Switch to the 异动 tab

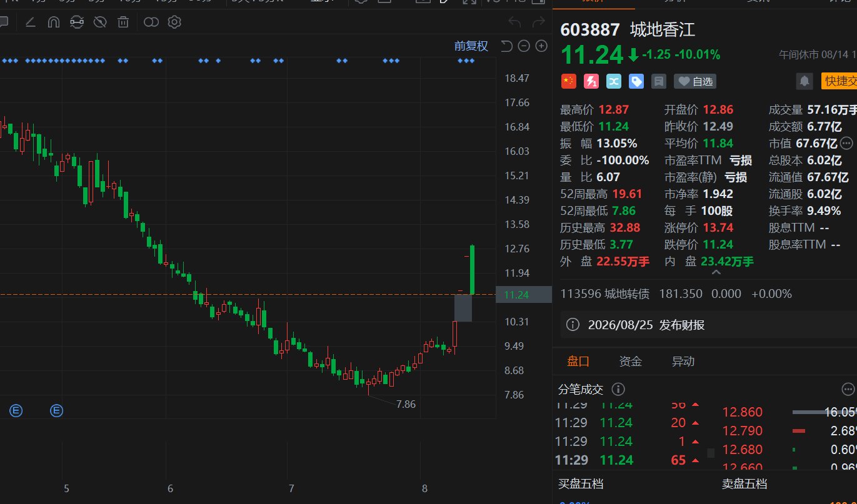coord(683,361)
